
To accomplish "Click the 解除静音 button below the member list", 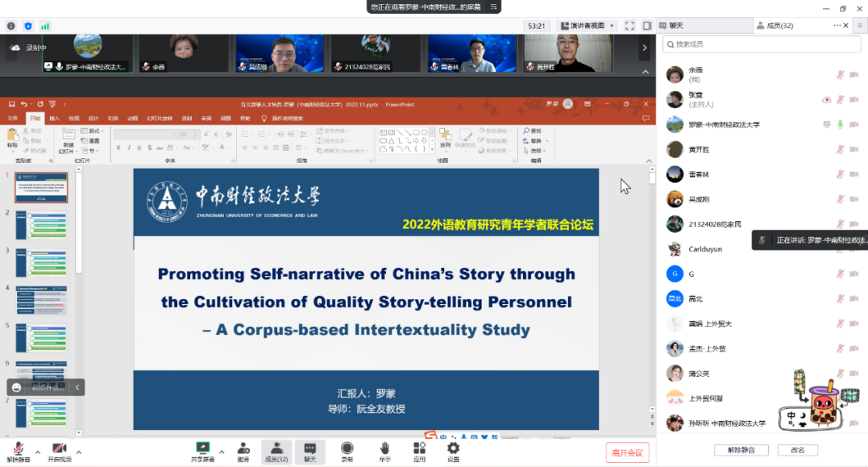I will click(741, 450).
